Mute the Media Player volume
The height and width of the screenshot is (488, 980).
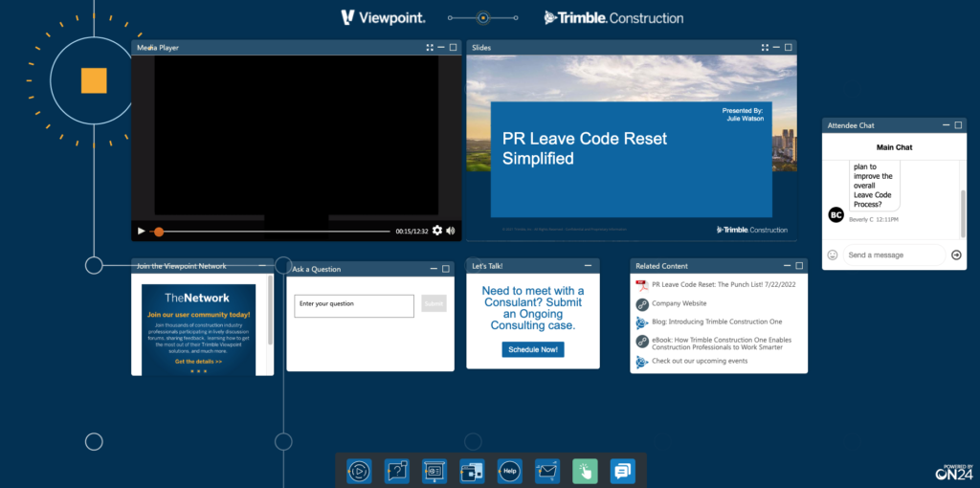coord(451,231)
